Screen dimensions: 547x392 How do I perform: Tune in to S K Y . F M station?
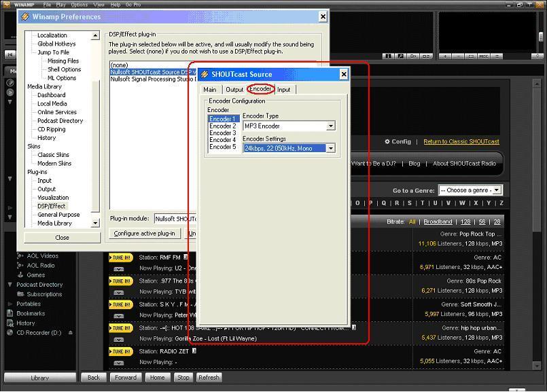(x=120, y=304)
